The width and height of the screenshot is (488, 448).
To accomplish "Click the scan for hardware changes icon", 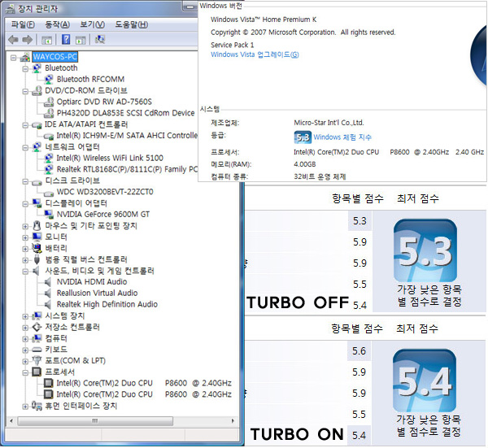I will (x=100, y=40).
